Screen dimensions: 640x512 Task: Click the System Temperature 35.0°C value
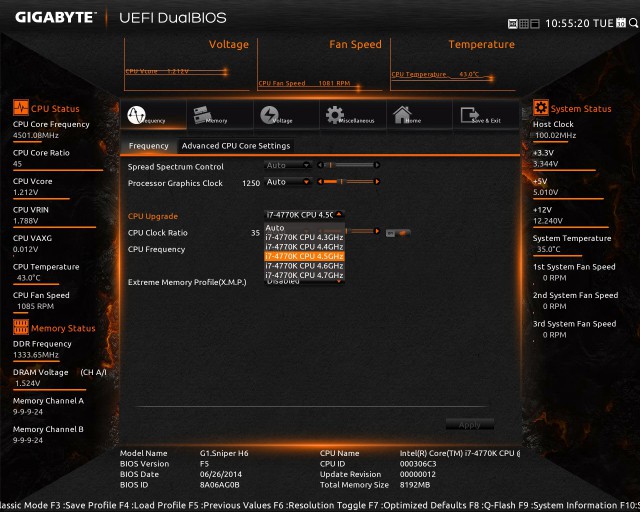click(549, 249)
